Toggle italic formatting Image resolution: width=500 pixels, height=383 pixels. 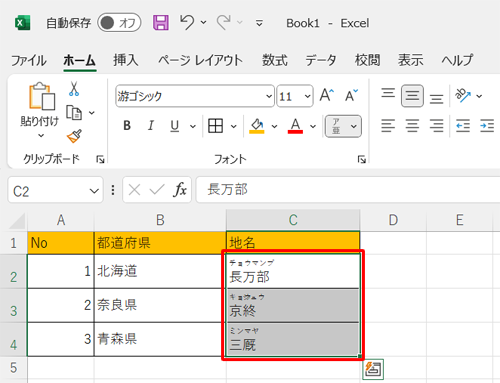coord(151,126)
